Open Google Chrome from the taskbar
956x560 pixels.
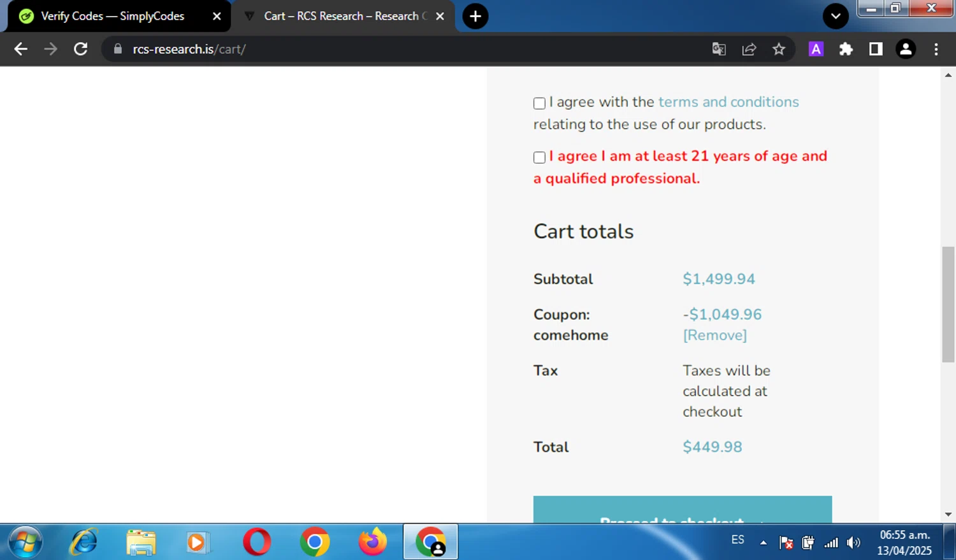tap(315, 543)
